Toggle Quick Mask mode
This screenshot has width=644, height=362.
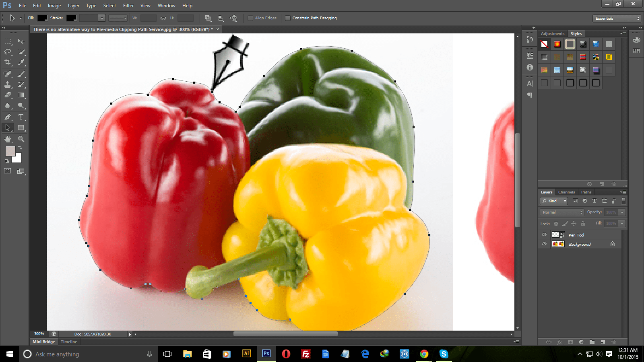coord(8,171)
